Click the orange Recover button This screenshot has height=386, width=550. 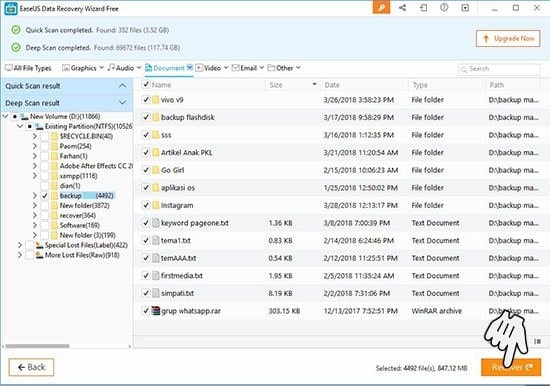click(511, 367)
